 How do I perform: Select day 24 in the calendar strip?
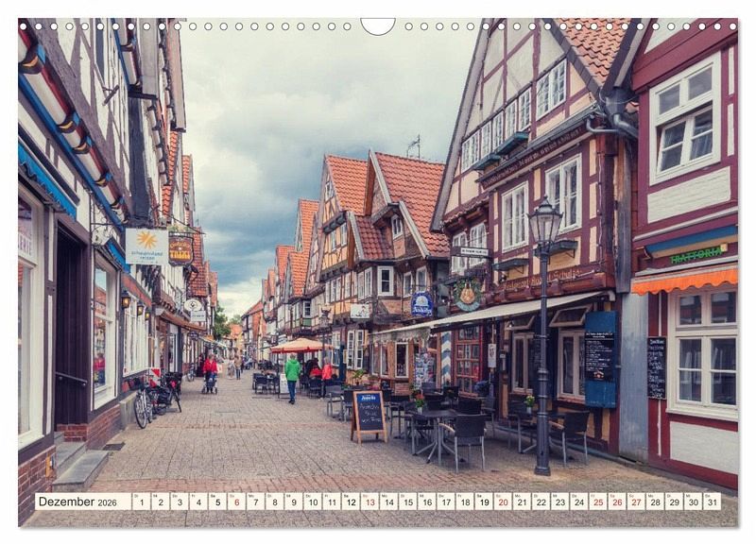tap(578, 502)
